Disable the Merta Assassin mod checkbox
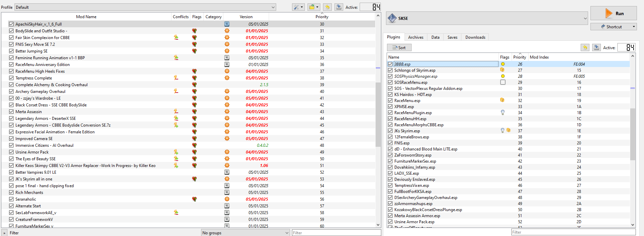The image size is (644, 236). pos(11,111)
